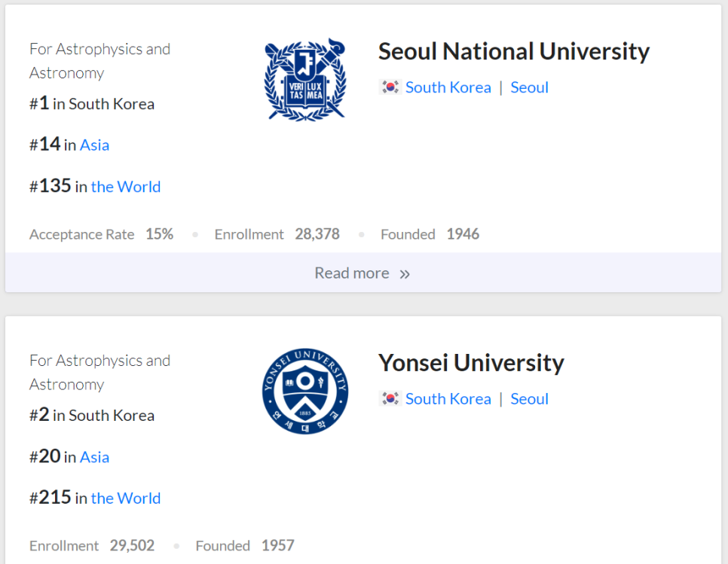Open the World ranking link next to #215
Viewport: 728px width, 564px height.
tap(126, 498)
